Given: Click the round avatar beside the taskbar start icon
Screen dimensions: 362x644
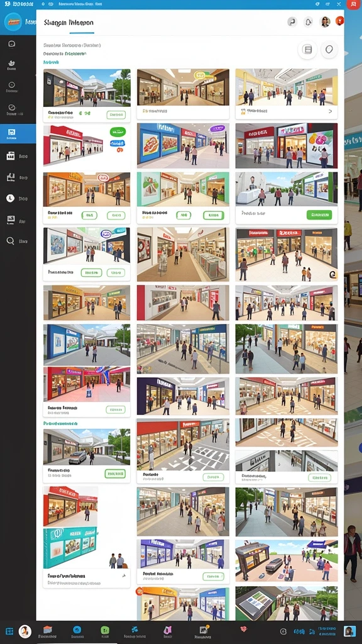Looking at the screenshot, I should pos(25,631).
